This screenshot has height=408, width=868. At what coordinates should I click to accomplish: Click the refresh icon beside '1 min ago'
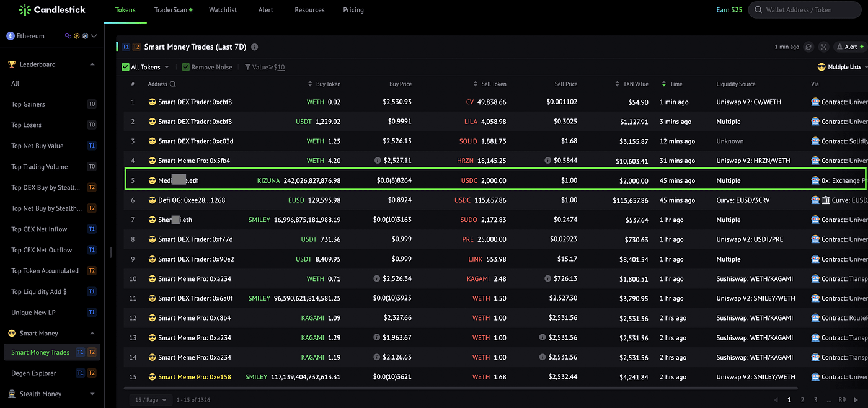click(x=808, y=47)
